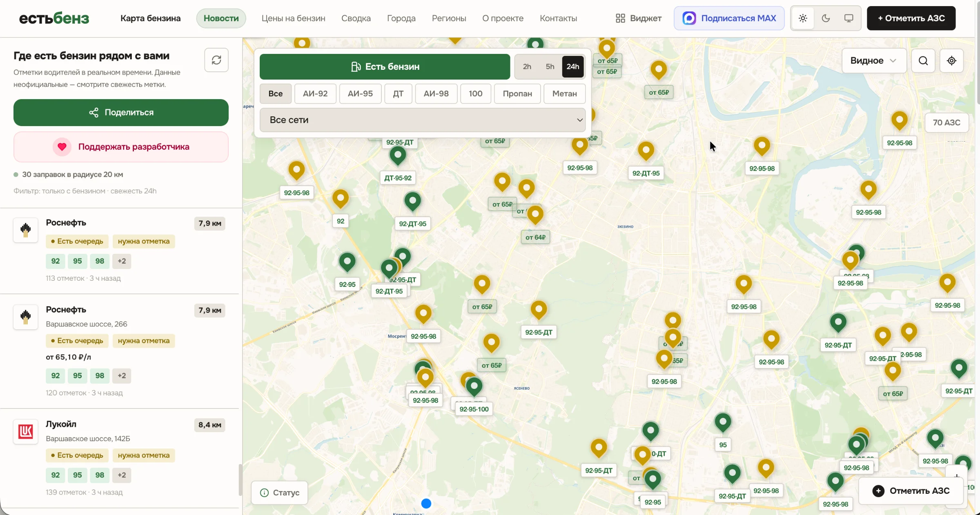Select the 5h freshness option

pyautogui.click(x=550, y=67)
